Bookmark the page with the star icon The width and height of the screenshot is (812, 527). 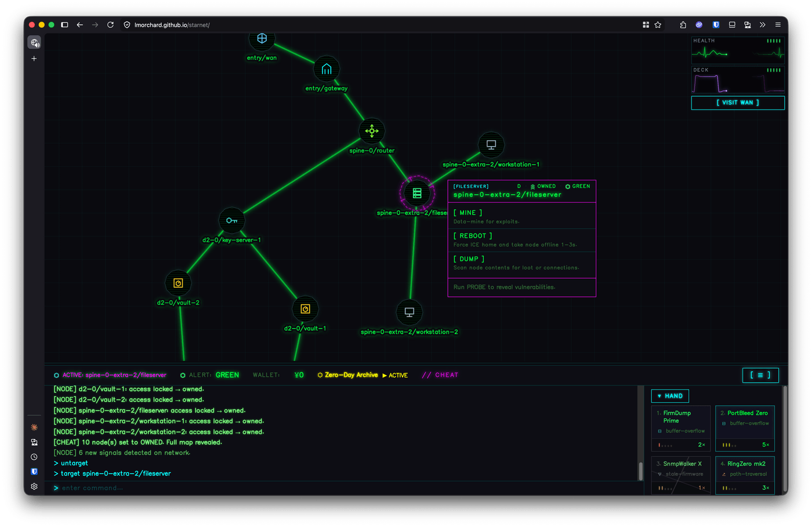(658, 25)
